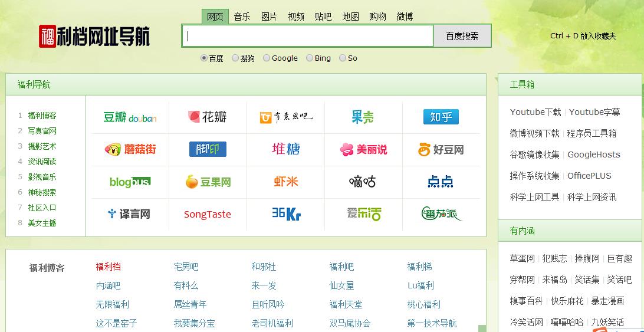Open the 暴走漫画 link
644x332 pixels.
coord(607,301)
